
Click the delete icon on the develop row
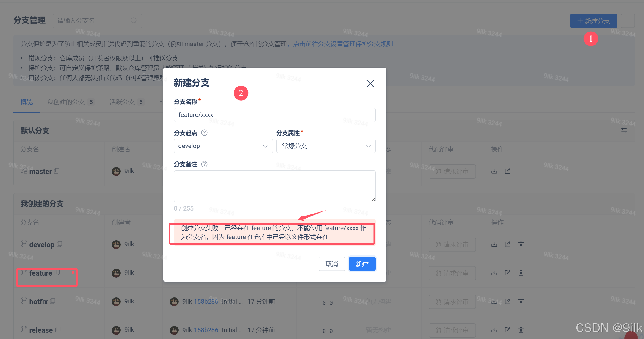[521, 244]
